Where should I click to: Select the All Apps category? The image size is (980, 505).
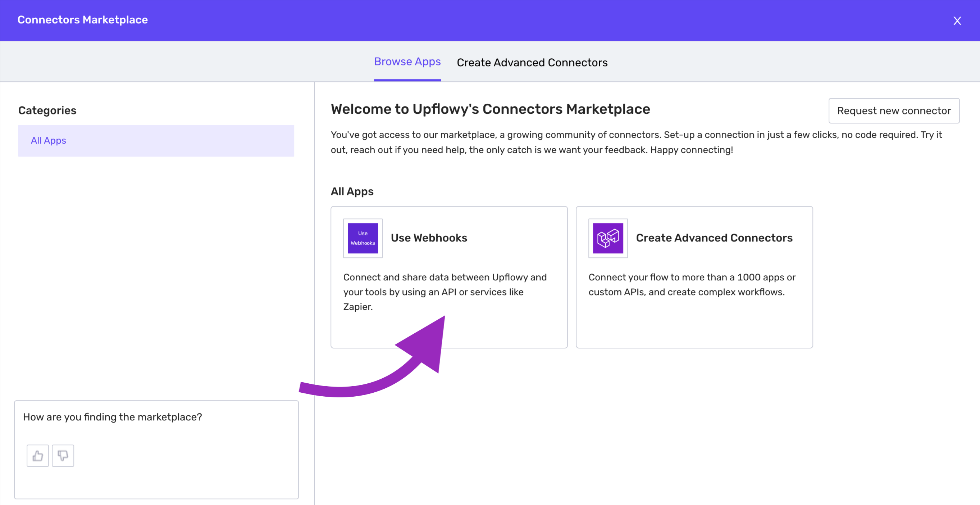click(x=156, y=140)
